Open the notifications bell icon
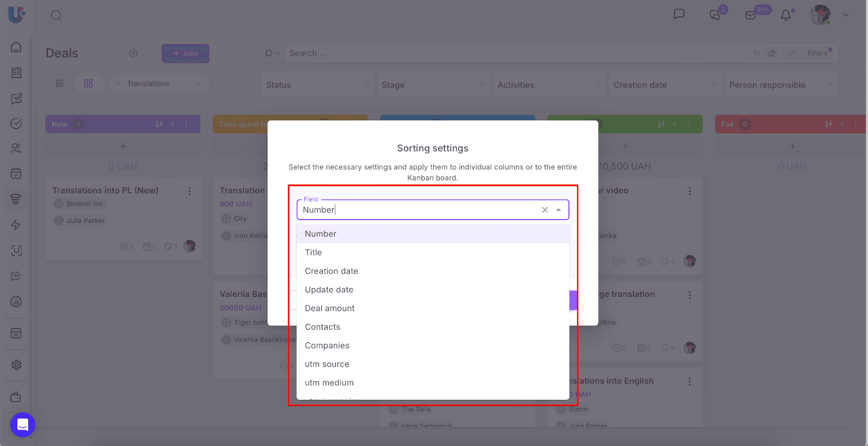Viewport: 868px width, 446px height. (x=786, y=15)
